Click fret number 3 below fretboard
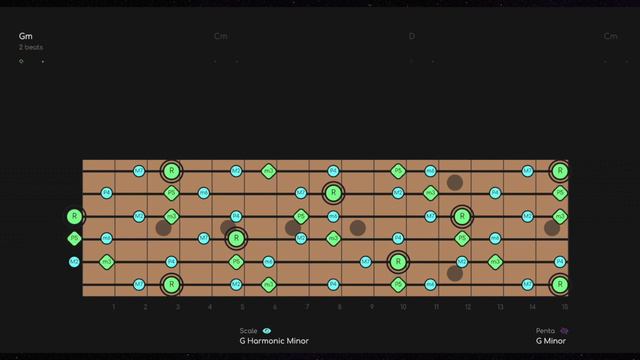640x360 pixels. [178, 307]
